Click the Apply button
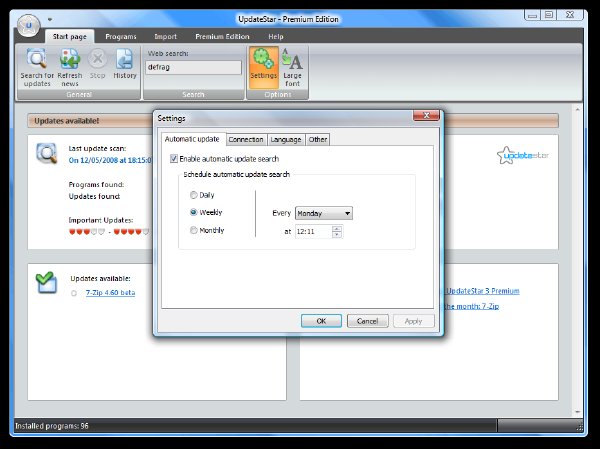This screenshot has height=449, width=600. click(x=413, y=321)
